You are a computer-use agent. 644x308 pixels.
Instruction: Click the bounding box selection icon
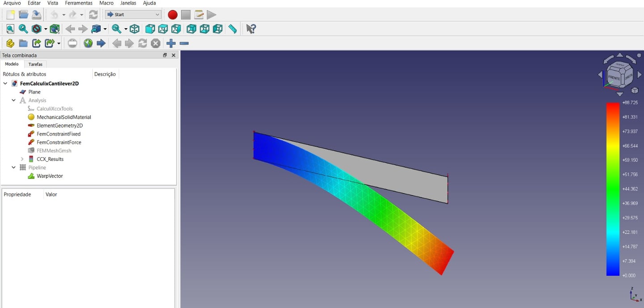point(55,29)
